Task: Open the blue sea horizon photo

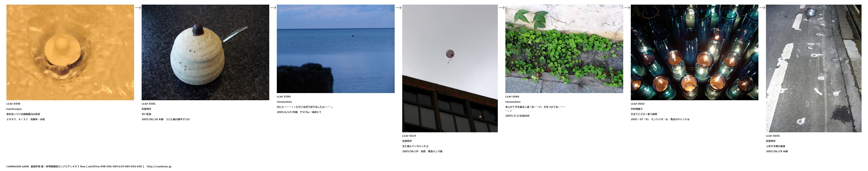Action: click(x=336, y=49)
